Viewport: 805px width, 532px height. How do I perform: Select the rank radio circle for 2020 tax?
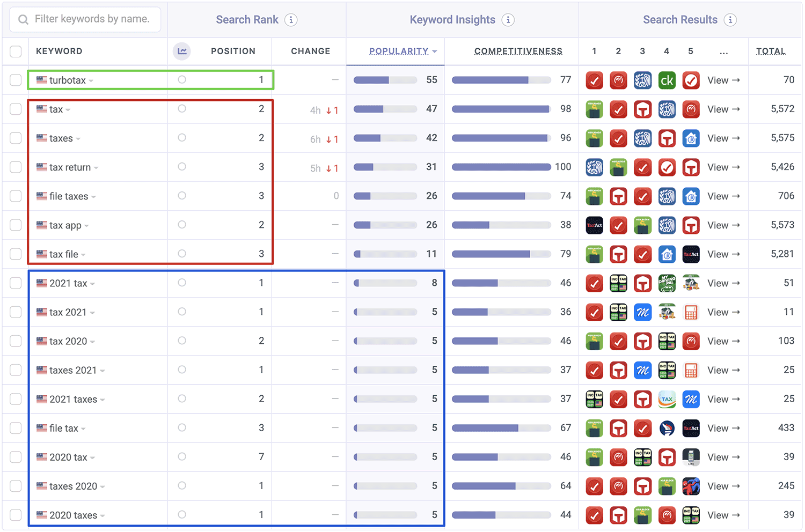[182, 456]
